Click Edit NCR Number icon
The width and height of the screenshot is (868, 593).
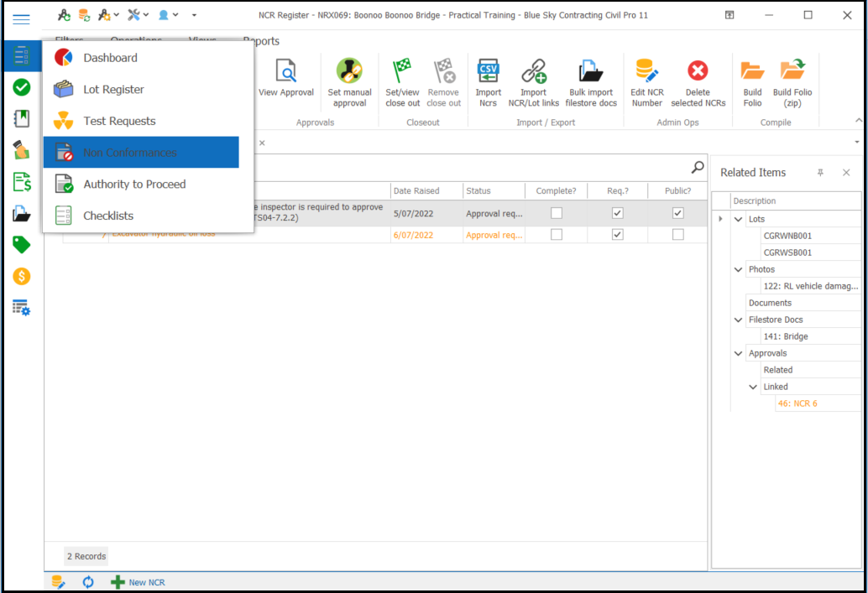click(x=646, y=72)
